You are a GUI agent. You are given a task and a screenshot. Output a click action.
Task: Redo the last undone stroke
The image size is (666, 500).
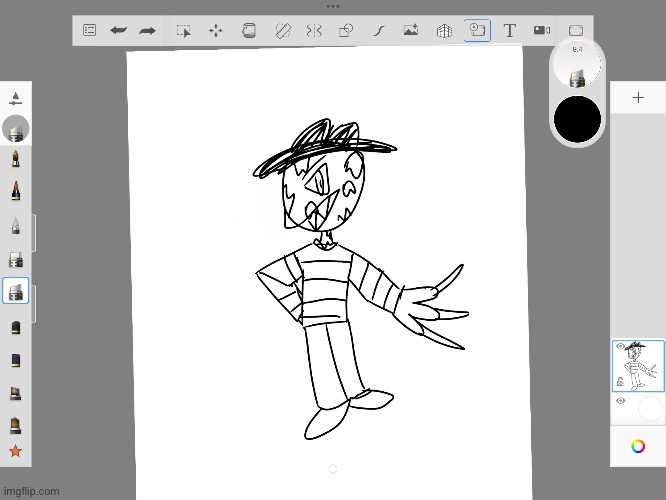tap(147, 31)
